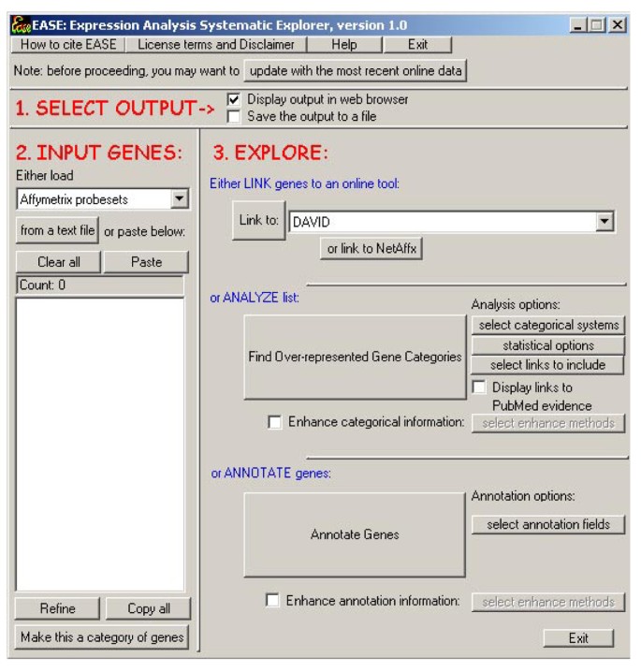The image size is (641, 672).
Task: Open the Affymetrix probesets dropdown
Action: [180, 199]
